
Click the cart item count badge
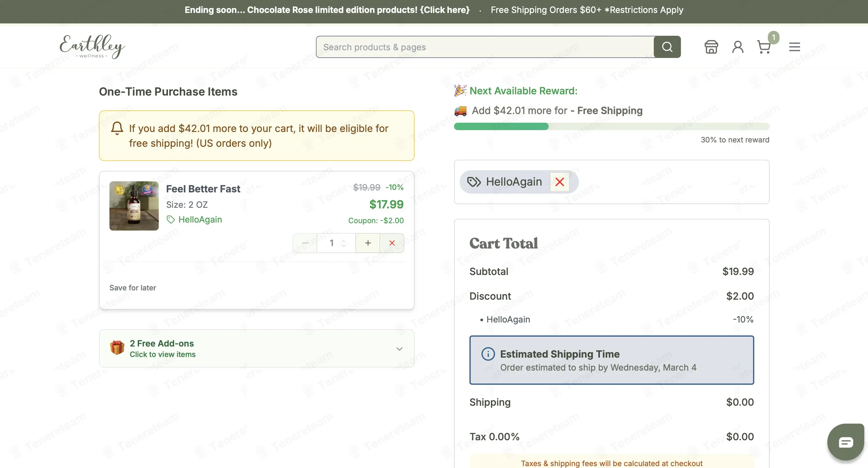tap(773, 37)
